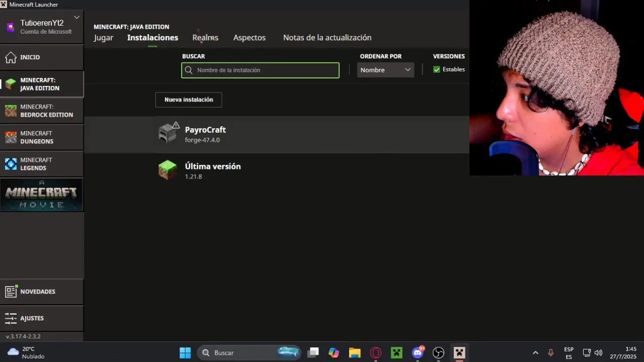Viewport: 644px width, 362px height.
Task: Click launcher version v.3.17.4-2.3.2 text
Action: 23,336
